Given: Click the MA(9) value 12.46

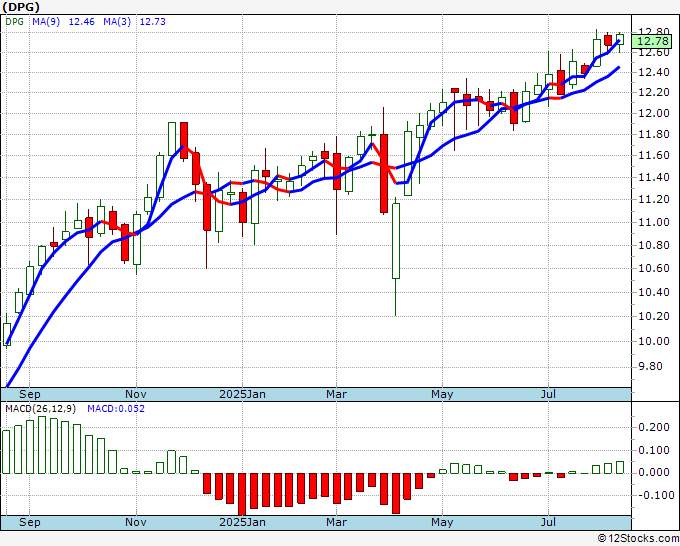Looking at the screenshot, I should [x=82, y=22].
